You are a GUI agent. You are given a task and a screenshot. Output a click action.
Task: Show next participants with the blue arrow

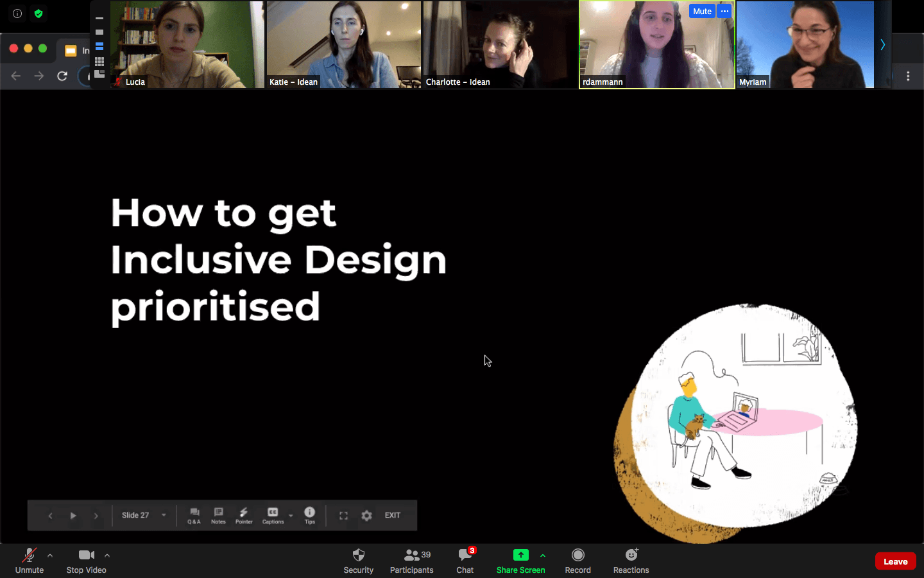(x=883, y=44)
